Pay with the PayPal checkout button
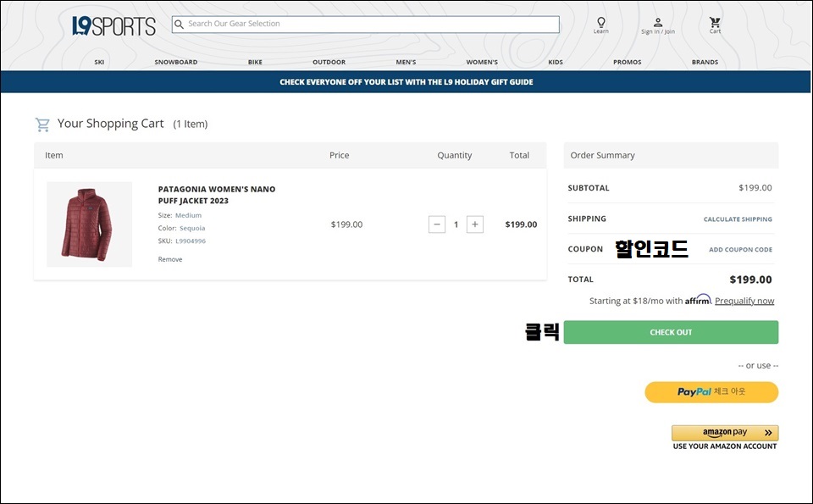 711,392
